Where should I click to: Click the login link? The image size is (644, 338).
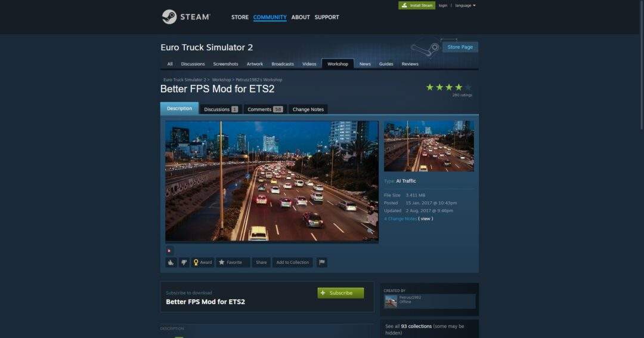pyautogui.click(x=442, y=5)
